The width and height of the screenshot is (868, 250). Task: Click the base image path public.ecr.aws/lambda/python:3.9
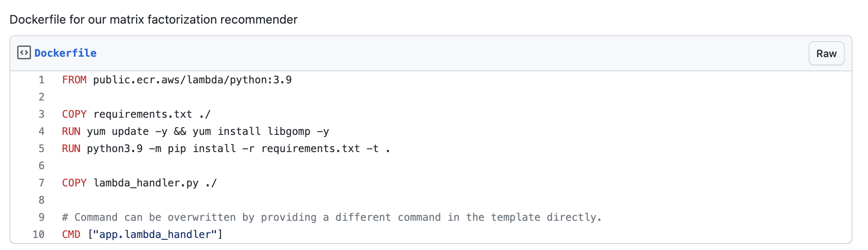pyautogui.click(x=193, y=79)
